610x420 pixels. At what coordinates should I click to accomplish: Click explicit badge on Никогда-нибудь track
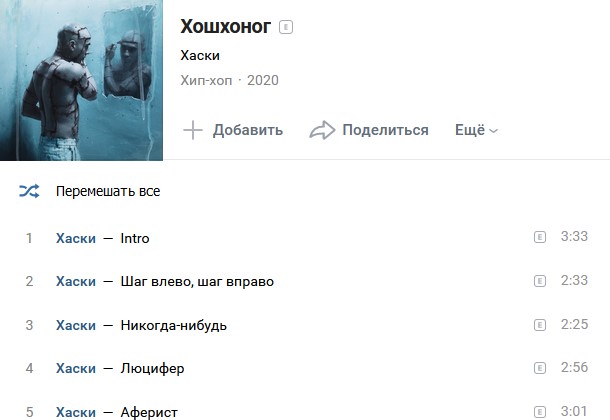pos(540,325)
